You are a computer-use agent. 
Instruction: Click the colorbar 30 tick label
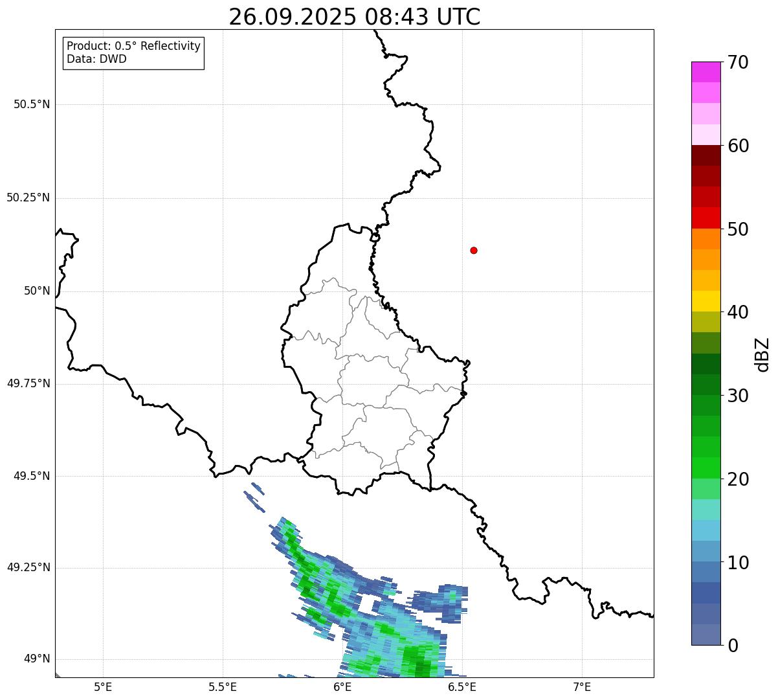[x=738, y=396]
